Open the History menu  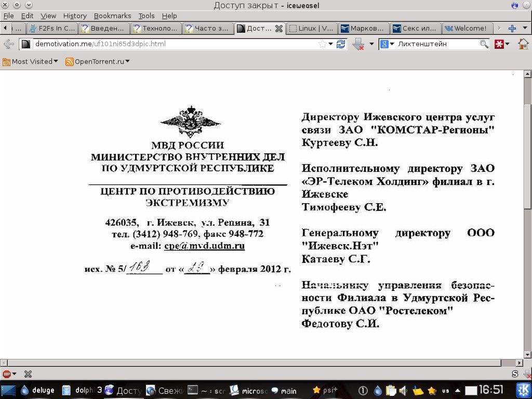(75, 16)
